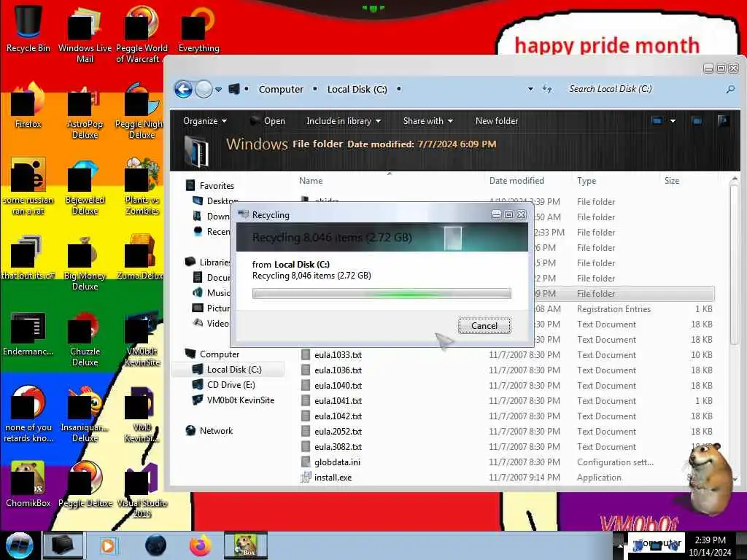The width and height of the screenshot is (747, 560).
Task: Select Network in the navigation pane
Action: click(x=216, y=430)
